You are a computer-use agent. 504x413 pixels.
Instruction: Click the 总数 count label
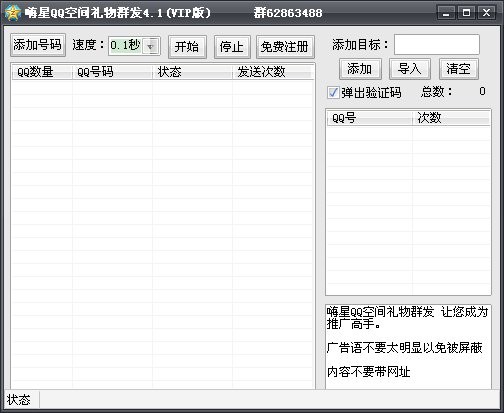coord(437,91)
